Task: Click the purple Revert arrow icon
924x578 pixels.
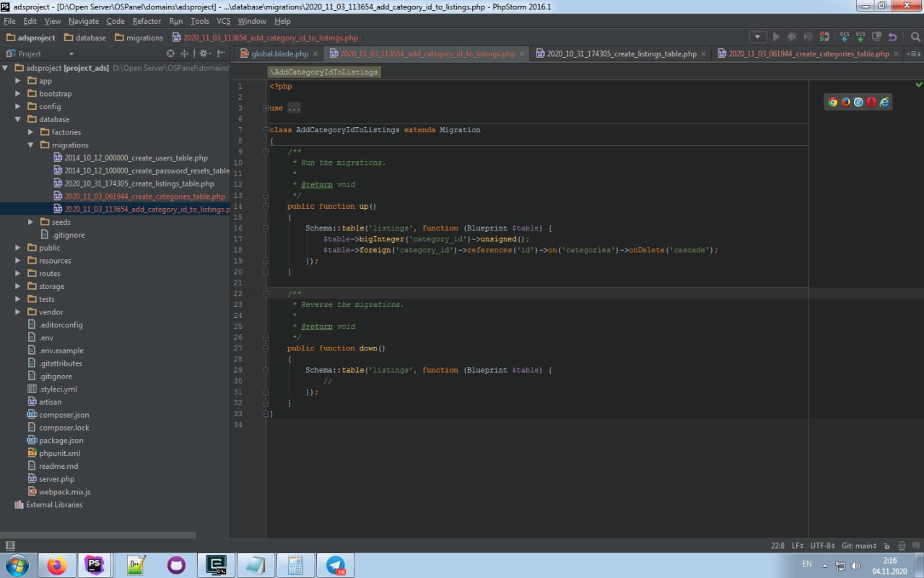Action: 892,37
